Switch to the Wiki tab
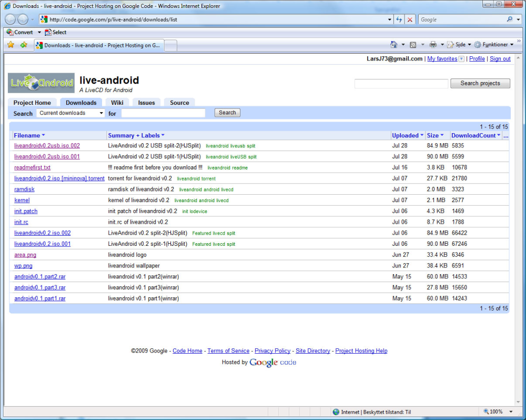 [117, 103]
